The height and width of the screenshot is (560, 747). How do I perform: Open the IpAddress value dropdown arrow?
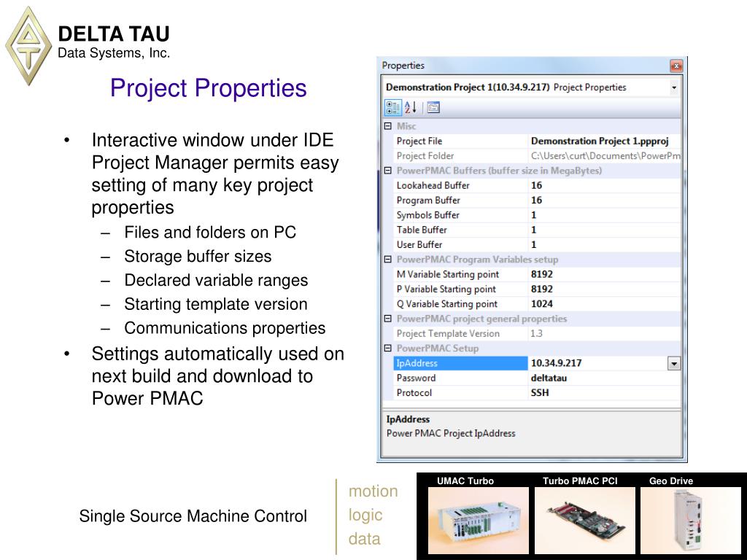tap(673, 363)
